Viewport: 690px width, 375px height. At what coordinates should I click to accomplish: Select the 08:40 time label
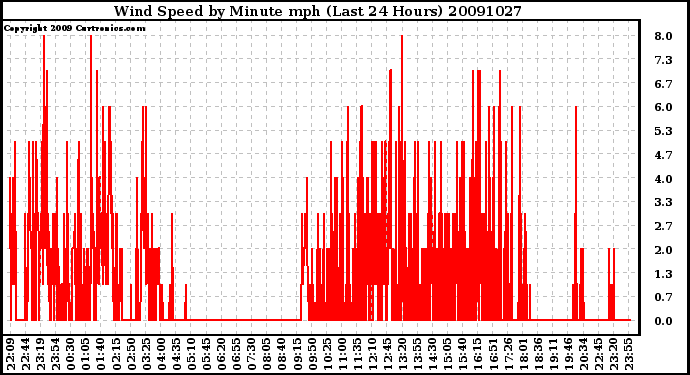282,354
